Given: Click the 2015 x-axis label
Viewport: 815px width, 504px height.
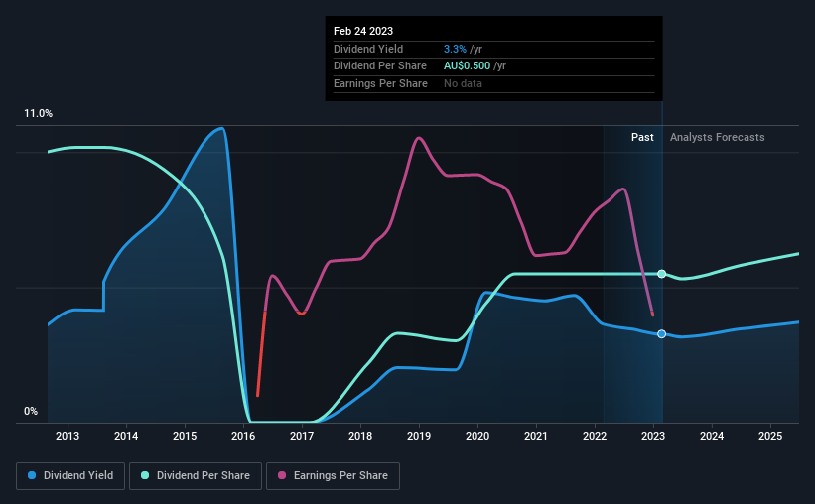Looking at the screenshot, I should click(185, 436).
